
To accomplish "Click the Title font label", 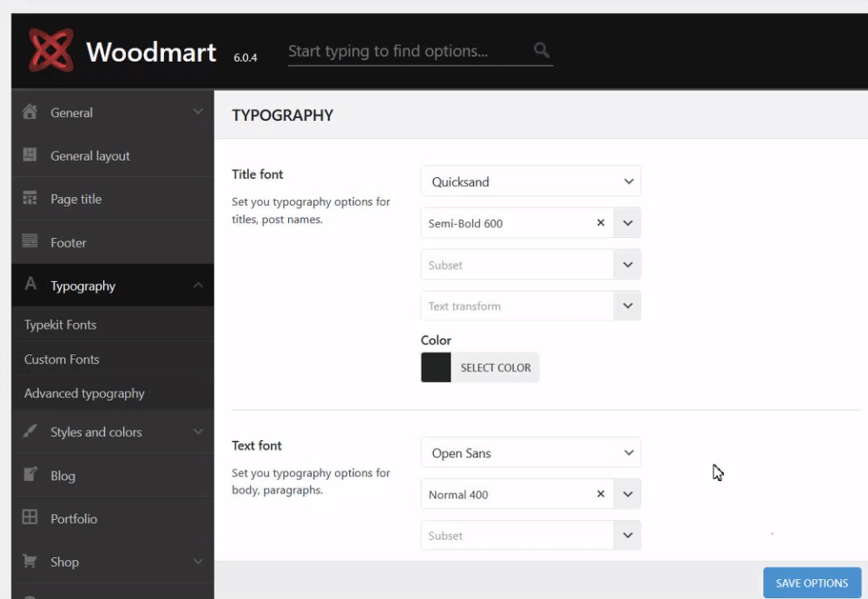I will tap(258, 174).
